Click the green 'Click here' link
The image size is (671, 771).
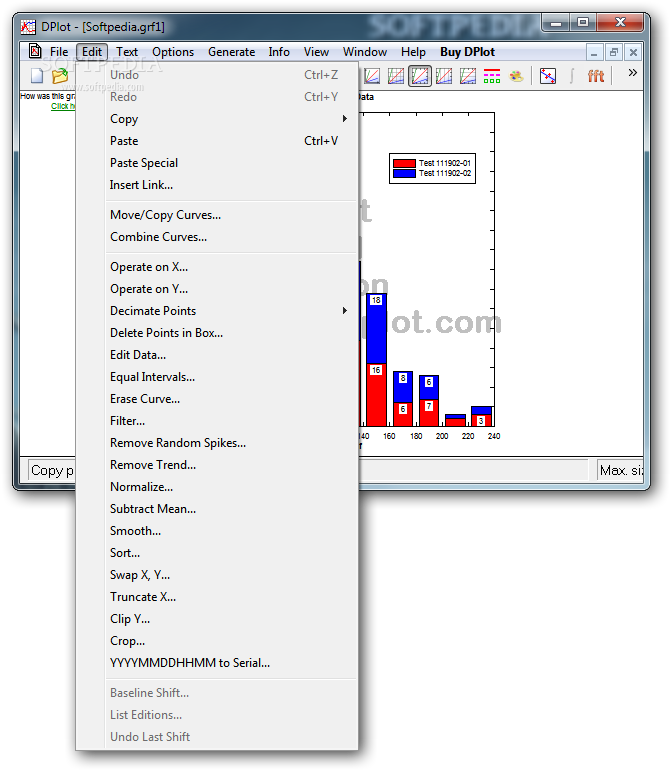coord(63,106)
